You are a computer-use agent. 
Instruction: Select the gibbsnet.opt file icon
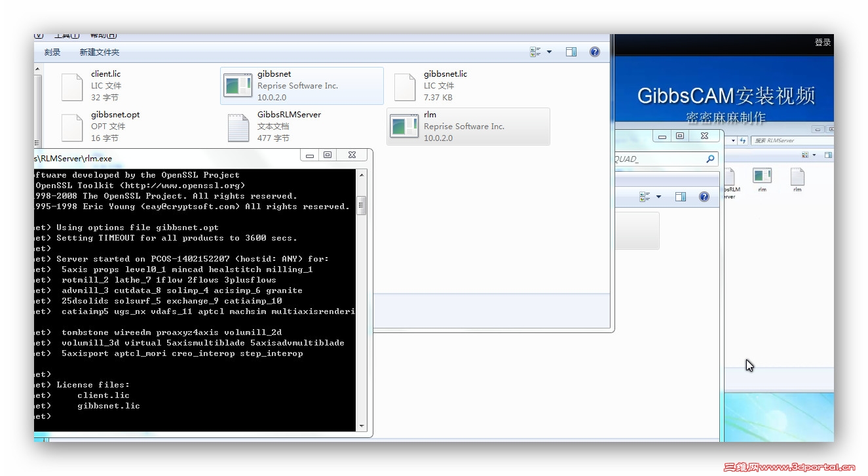tap(72, 128)
